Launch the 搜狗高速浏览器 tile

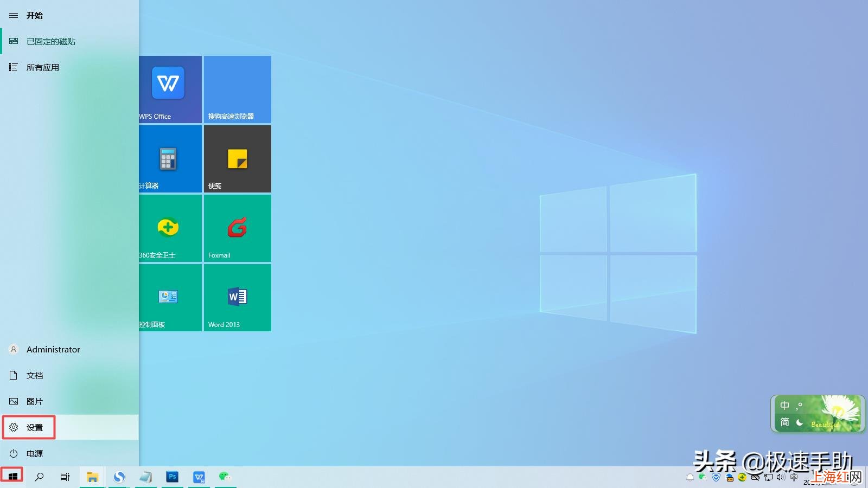[x=238, y=89]
